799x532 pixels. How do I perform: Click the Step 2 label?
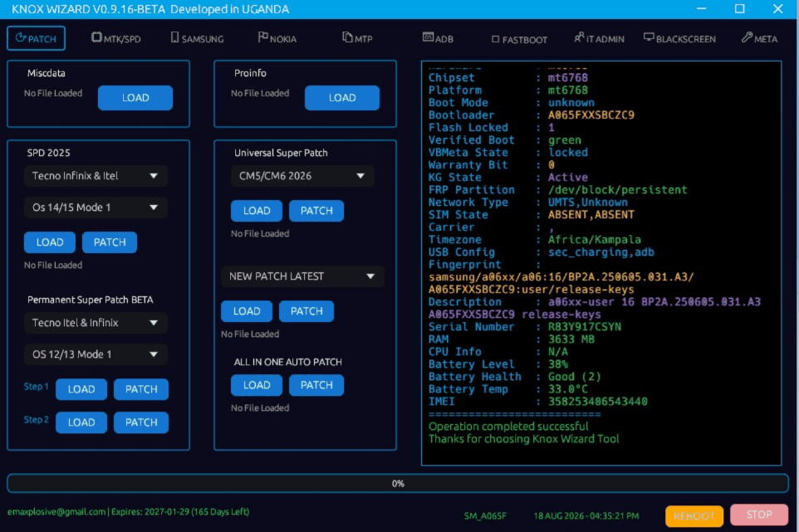pos(37,419)
